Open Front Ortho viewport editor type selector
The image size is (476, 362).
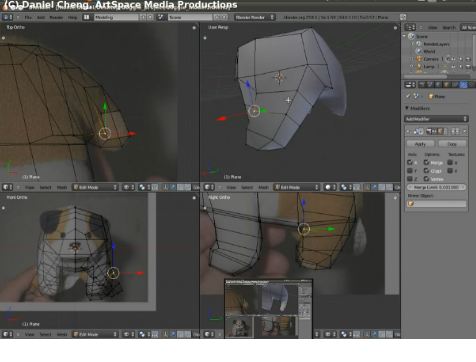point(8,334)
